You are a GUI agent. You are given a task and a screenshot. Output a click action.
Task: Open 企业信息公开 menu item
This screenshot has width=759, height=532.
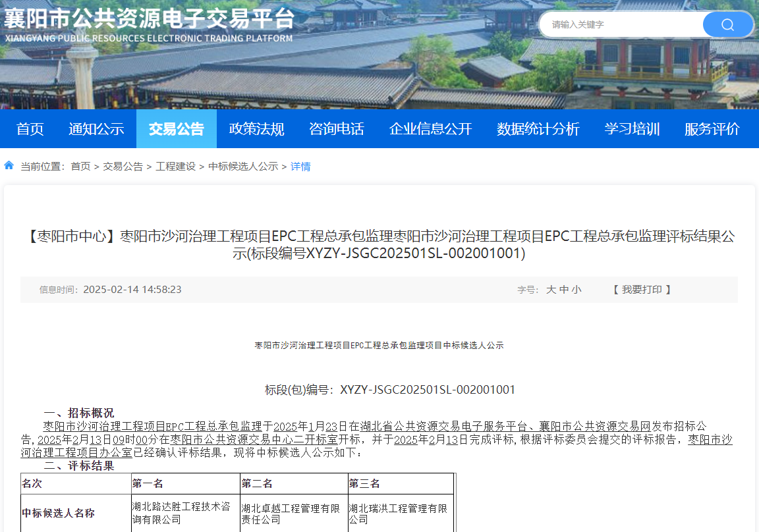[430, 129]
